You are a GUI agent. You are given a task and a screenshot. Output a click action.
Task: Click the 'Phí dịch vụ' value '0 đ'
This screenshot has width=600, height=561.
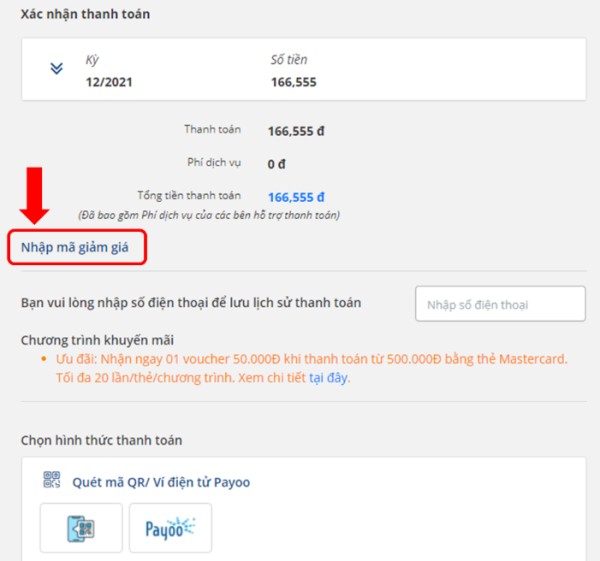click(276, 164)
